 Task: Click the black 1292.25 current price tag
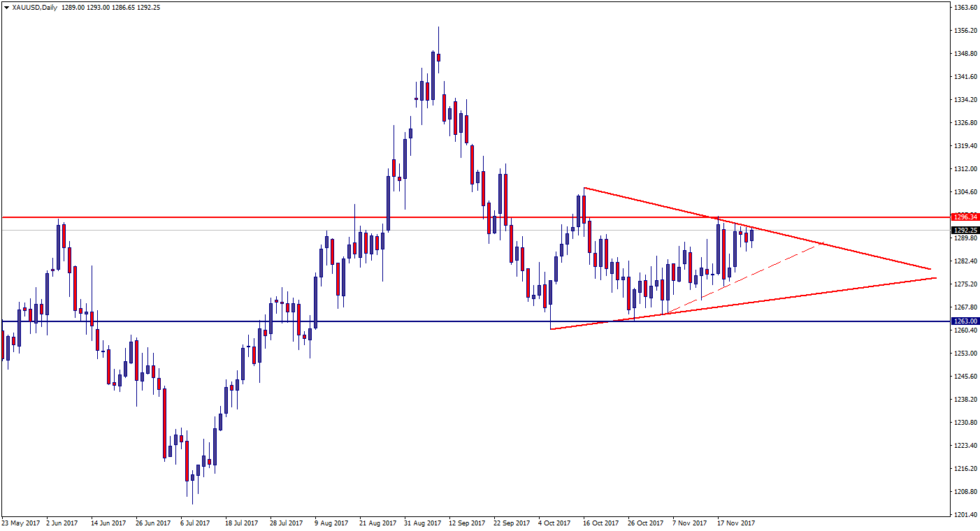tap(965, 230)
